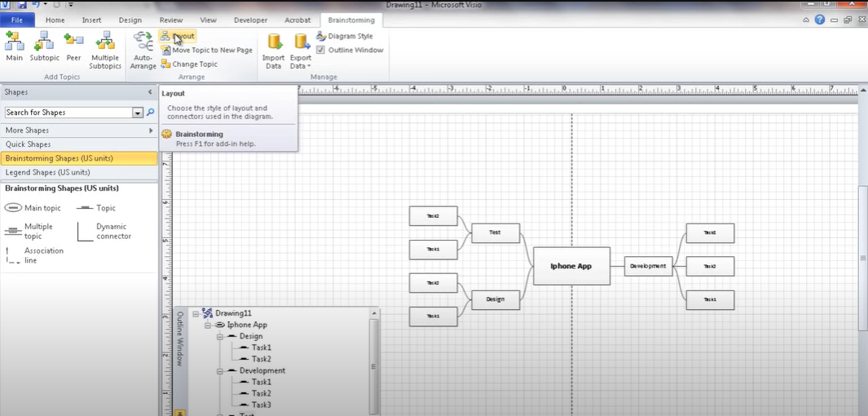Click the Outline Window scrollbar thumb
The image size is (868, 416).
click(x=374, y=365)
